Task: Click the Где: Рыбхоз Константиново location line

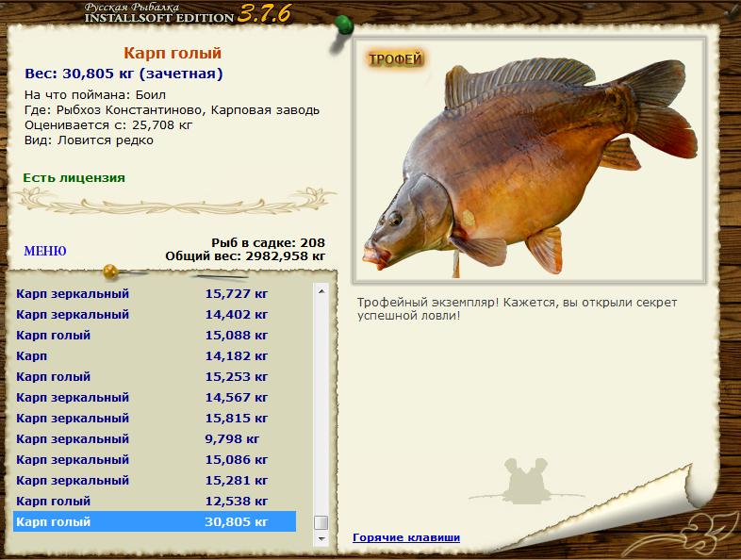Action: 172,110
